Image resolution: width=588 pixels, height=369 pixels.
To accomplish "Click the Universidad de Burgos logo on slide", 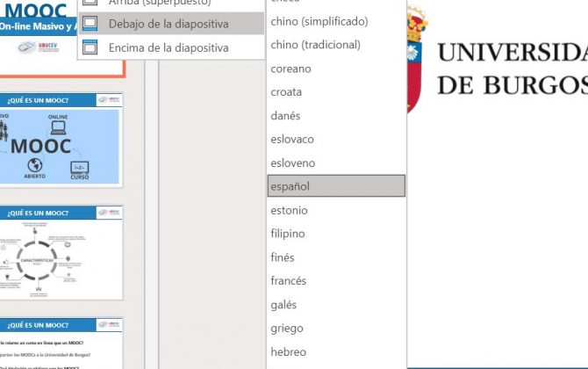I will pyautogui.click(x=498, y=60).
